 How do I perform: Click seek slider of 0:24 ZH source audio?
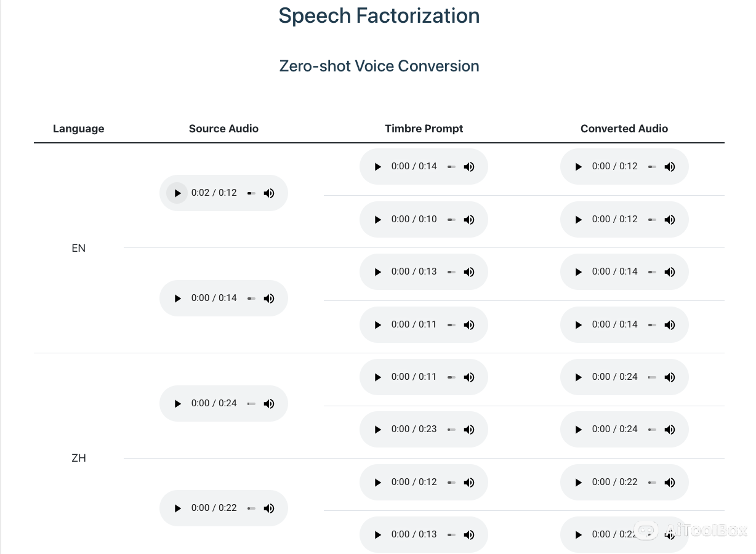[x=251, y=404]
